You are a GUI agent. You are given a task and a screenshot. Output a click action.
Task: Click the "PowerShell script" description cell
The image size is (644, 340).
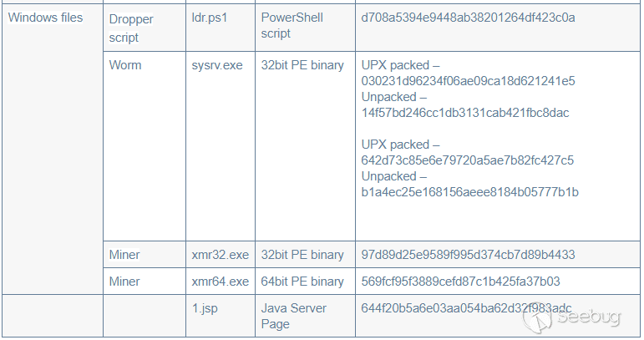[x=292, y=26]
